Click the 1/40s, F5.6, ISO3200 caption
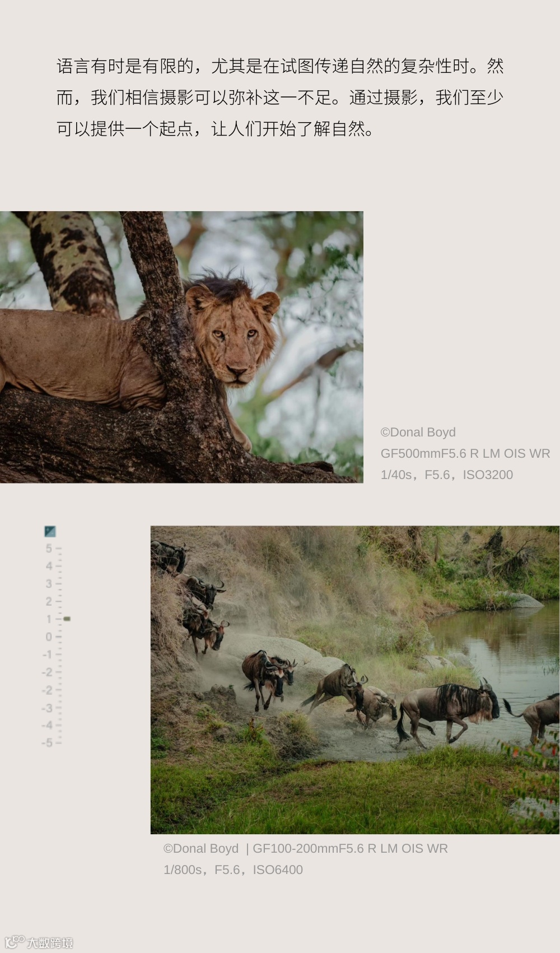The width and height of the screenshot is (560, 953). tap(447, 475)
